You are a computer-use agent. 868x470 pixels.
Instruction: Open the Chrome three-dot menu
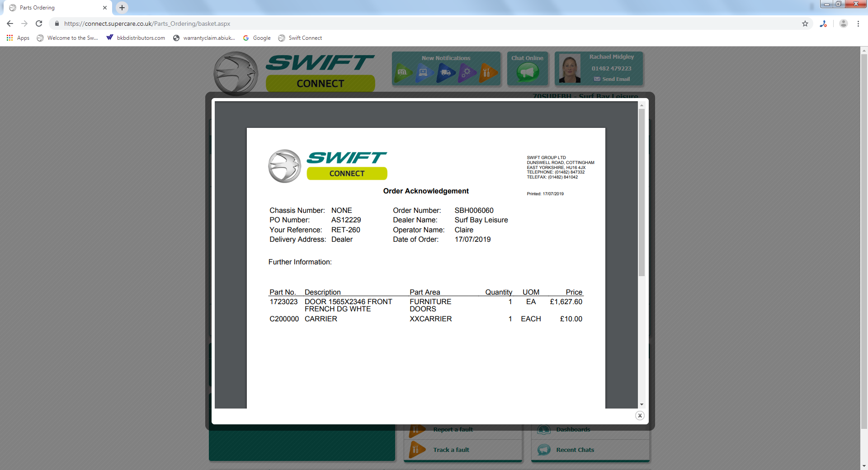click(x=858, y=23)
